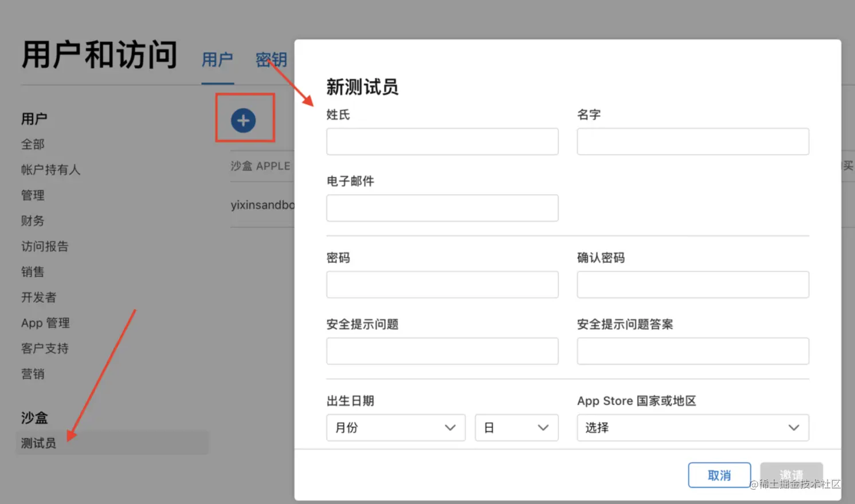Select 营销 in the sidebar
This screenshot has height=504, width=855.
(33, 374)
